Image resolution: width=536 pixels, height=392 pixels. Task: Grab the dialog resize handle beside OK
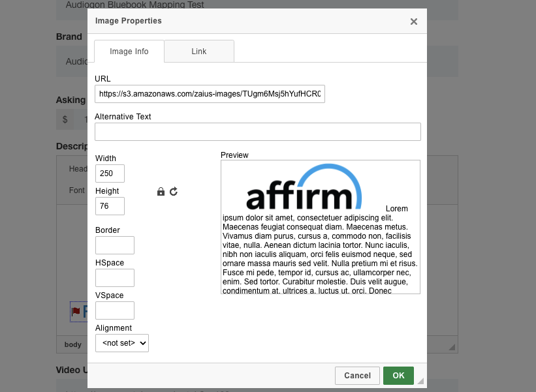click(x=420, y=381)
